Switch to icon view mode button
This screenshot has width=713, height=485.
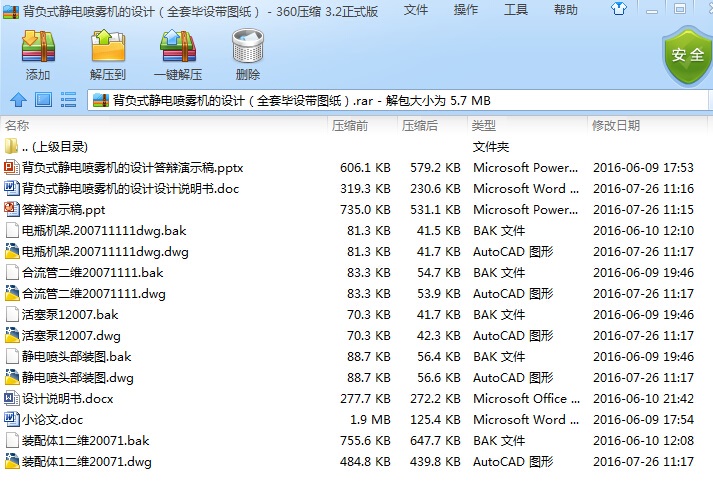pyautogui.click(x=43, y=100)
